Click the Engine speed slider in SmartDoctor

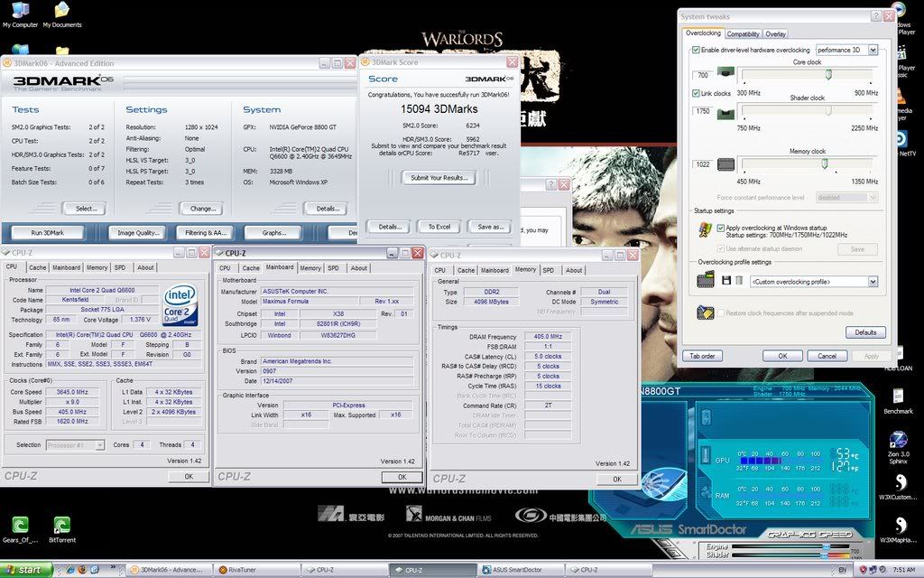pos(827,548)
